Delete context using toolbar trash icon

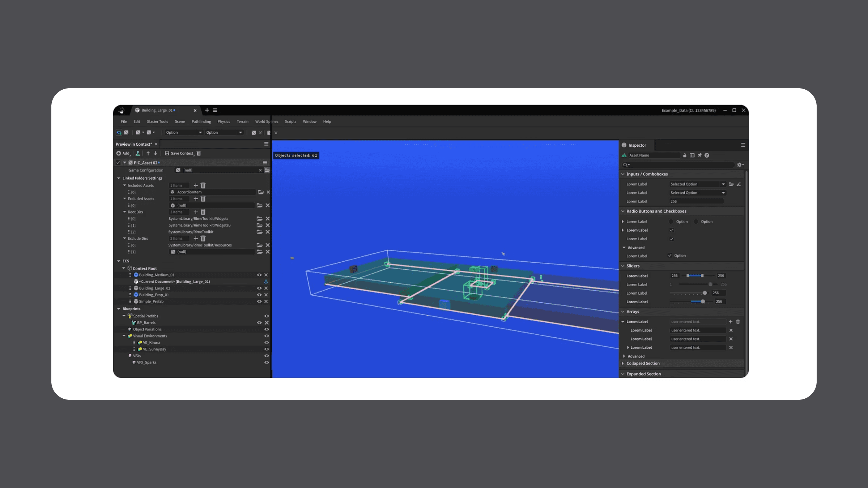point(199,153)
